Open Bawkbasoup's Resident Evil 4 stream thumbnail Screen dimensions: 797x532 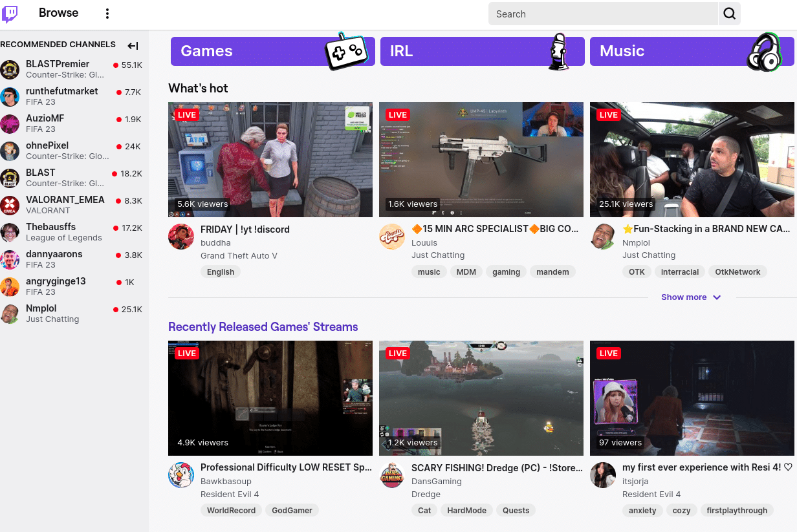coord(270,398)
